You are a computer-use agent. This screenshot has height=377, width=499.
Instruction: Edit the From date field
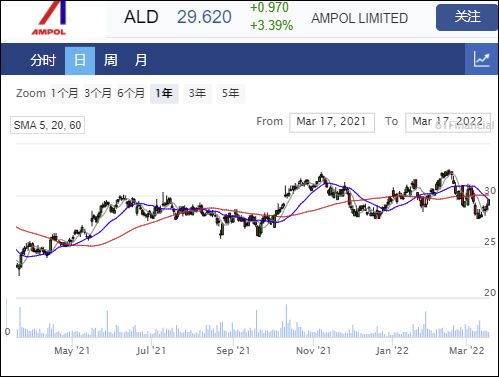point(332,122)
